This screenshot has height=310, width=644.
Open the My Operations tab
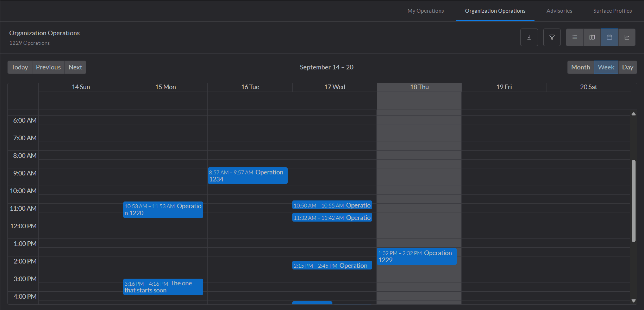coord(425,11)
